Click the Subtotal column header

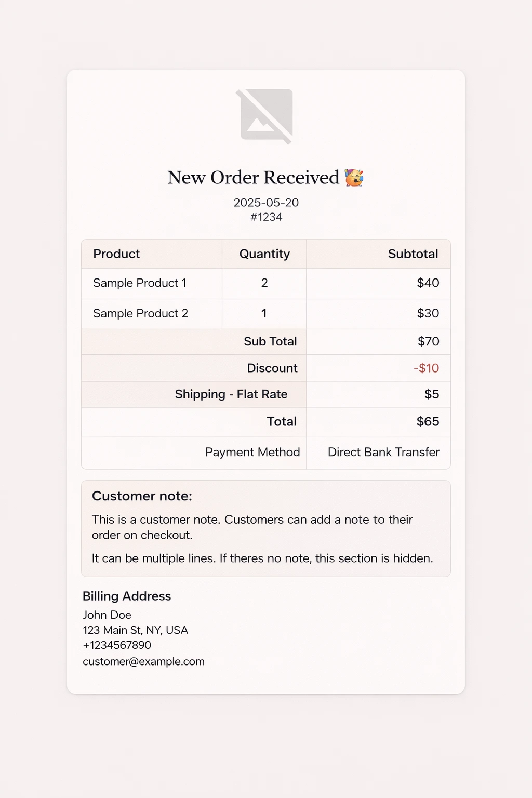tap(413, 254)
